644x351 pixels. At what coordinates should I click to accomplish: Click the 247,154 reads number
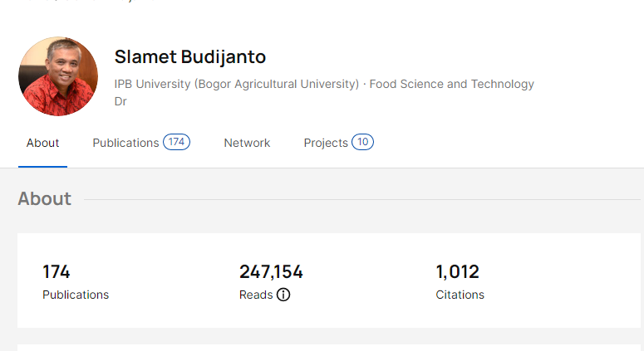[271, 271]
